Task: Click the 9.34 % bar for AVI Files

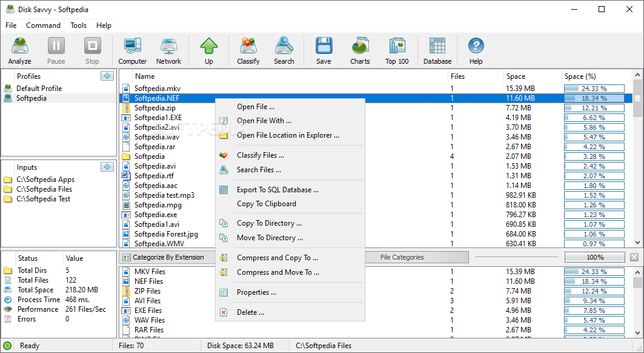Action: tap(594, 301)
